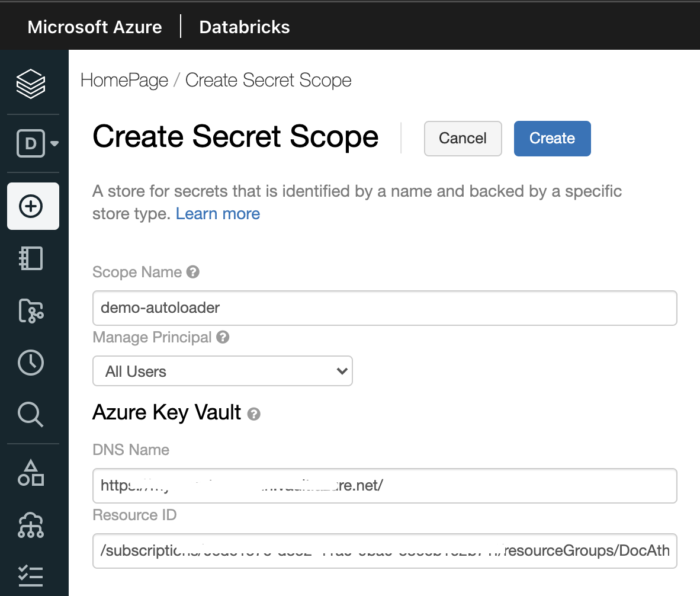The height and width of the screenshot is (596, 700).
Task: Focus the Scope Name input field
Action: click(385, 308)
